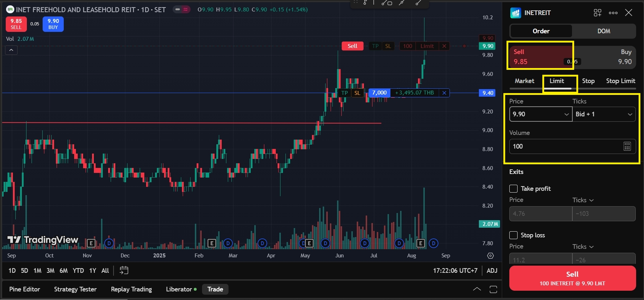
Task: Choose Buy 9.90 side in order panel
Action: [604, 57]
